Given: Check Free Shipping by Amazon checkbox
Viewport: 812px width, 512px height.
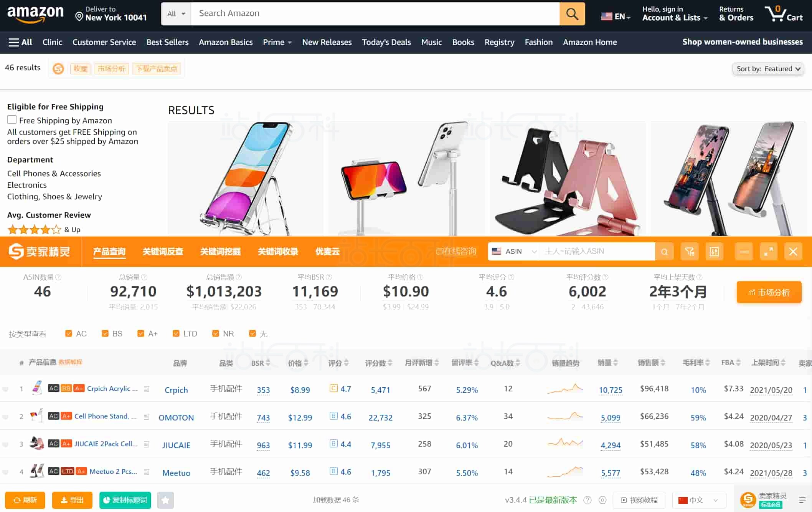Looking at the screenshot, I should click(x=12, y=120).
